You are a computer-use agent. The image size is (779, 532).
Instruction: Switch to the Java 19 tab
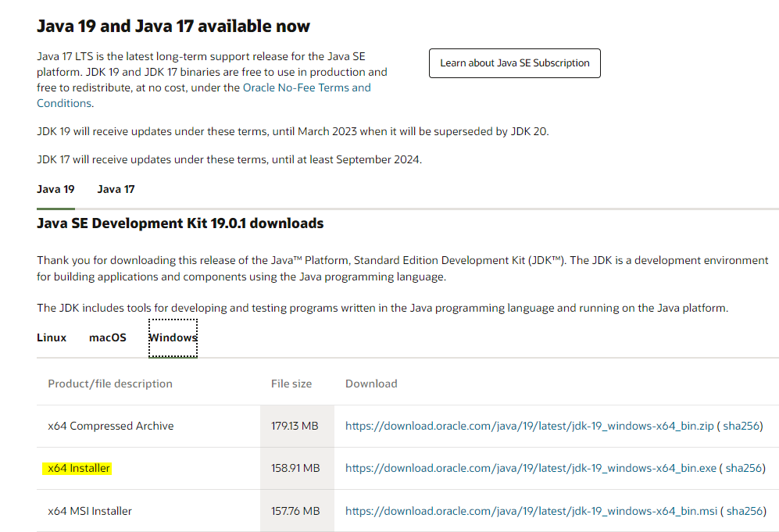tap(55, 189)
